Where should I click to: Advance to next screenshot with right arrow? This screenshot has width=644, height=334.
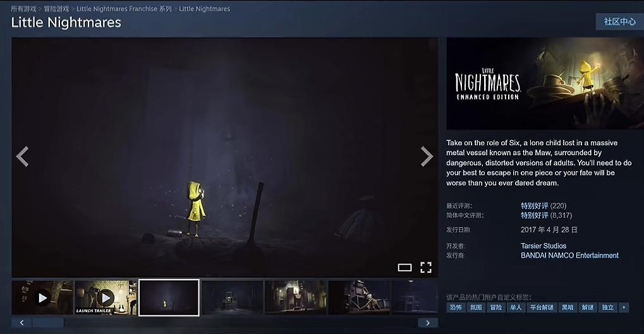point(427,157)
